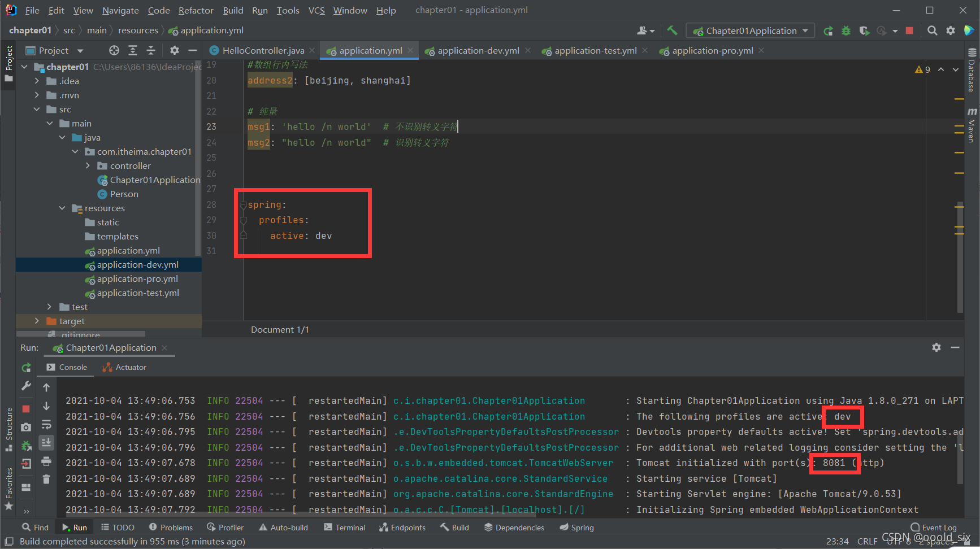Close the application.yml tab
980x549 pixels.
[x=411, y=50]
